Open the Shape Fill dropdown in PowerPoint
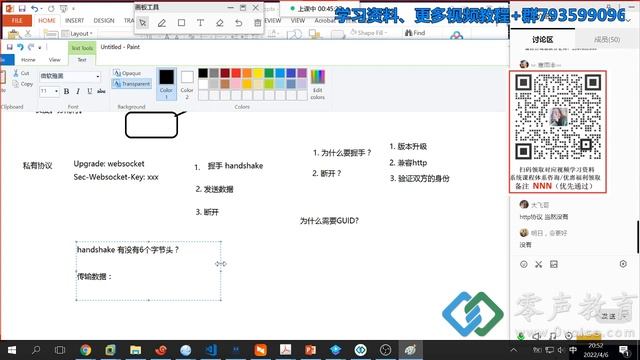Image resolution: width=640 pixels, height=360 pixels. tap(369, 32)
